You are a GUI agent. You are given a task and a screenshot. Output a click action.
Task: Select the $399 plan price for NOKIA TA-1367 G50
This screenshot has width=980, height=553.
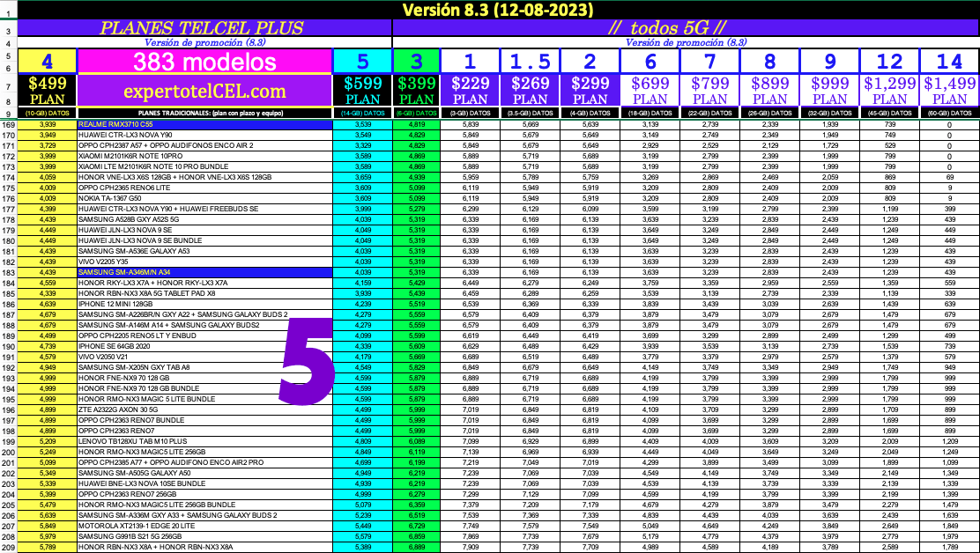coord(417,198)
